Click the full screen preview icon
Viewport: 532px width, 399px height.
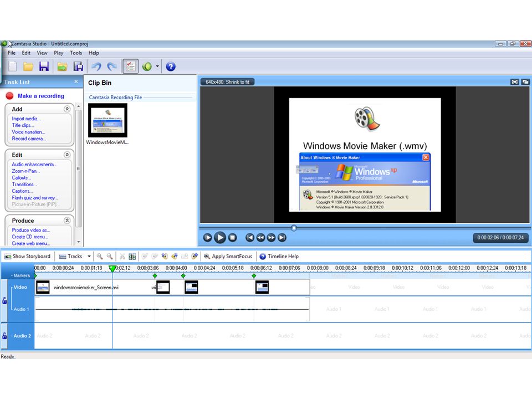[515, 82]
